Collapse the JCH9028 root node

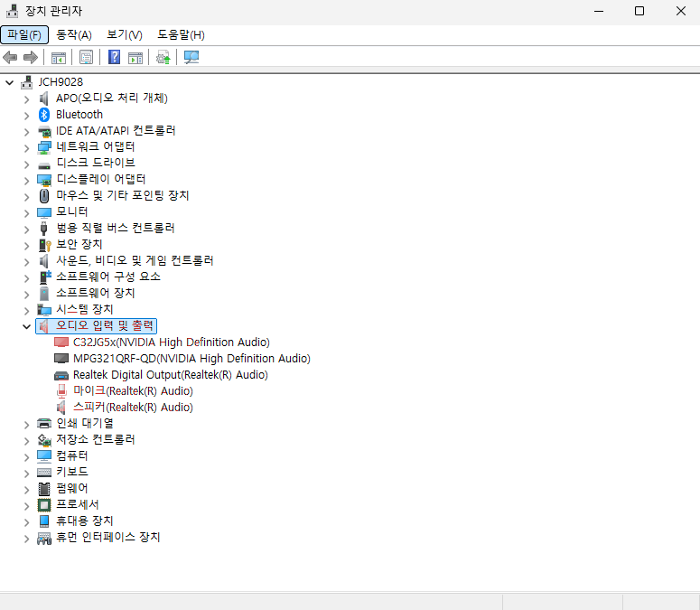pos(9,82)
